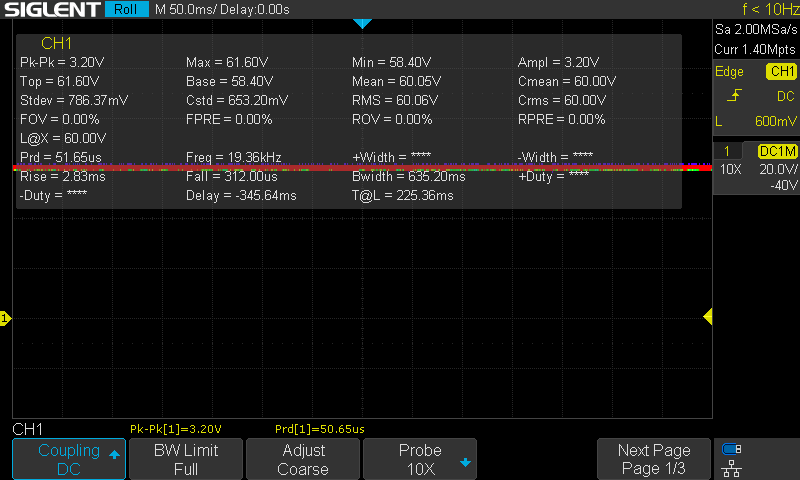Click the 10X probe label in channel box
The height and width of the screenshot is (480, 800).
730,169
